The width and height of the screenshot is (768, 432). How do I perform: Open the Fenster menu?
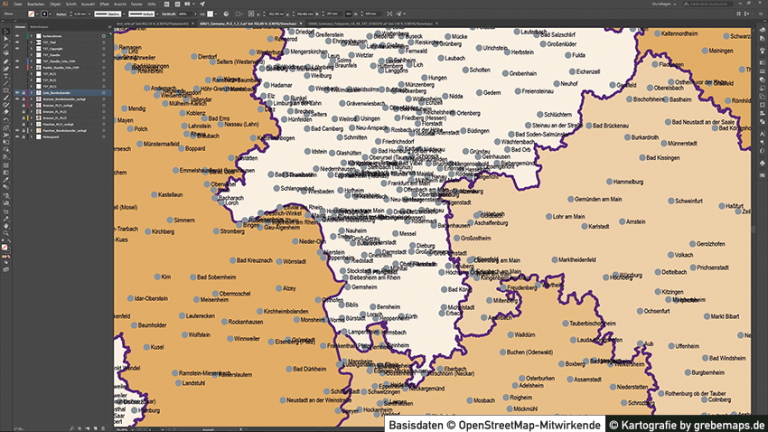click(x=136, y=5)
